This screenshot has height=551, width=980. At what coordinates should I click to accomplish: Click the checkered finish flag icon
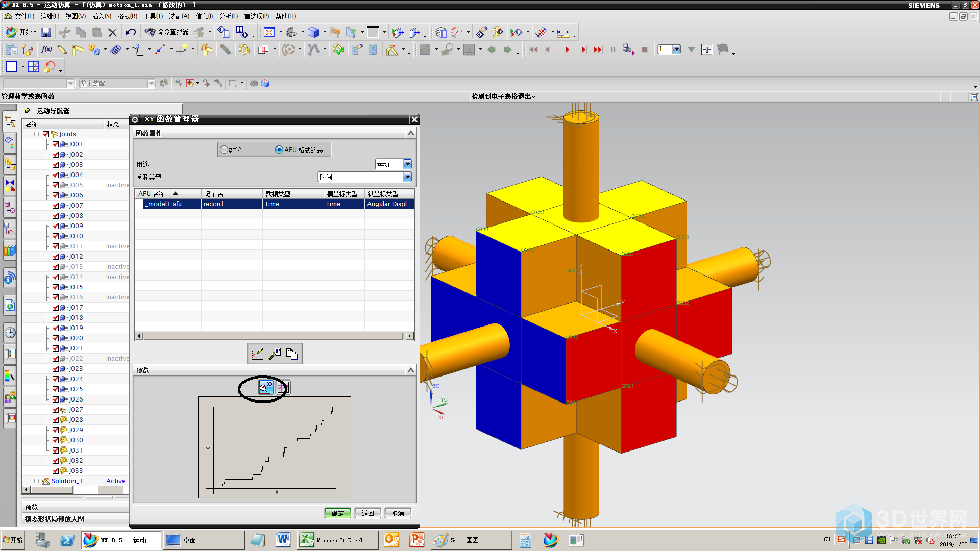click(723, 49)
